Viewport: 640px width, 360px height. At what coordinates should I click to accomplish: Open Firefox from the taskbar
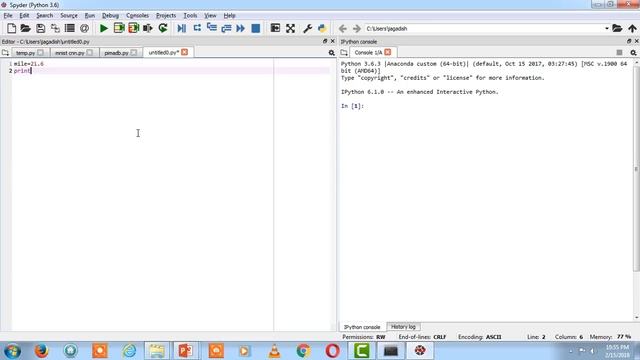41,351
